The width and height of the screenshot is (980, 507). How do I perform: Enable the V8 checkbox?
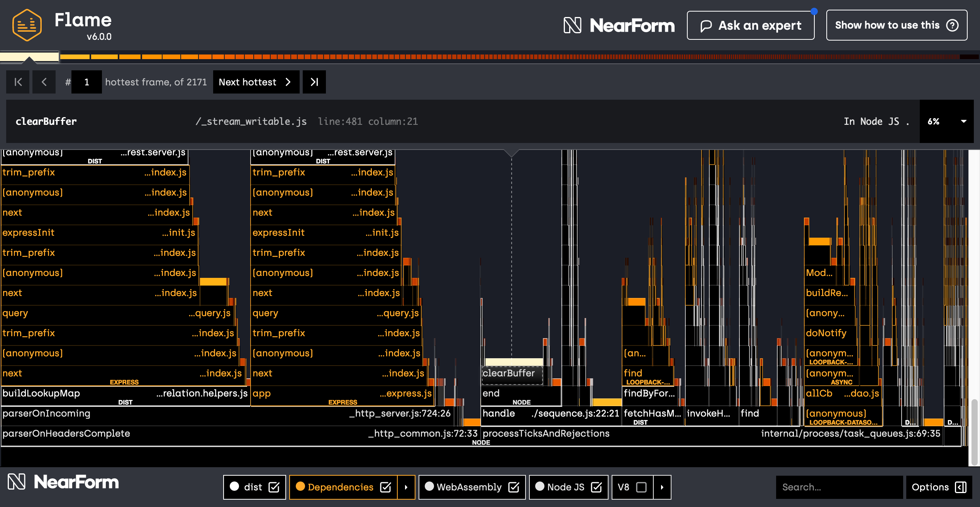(641, 487)
